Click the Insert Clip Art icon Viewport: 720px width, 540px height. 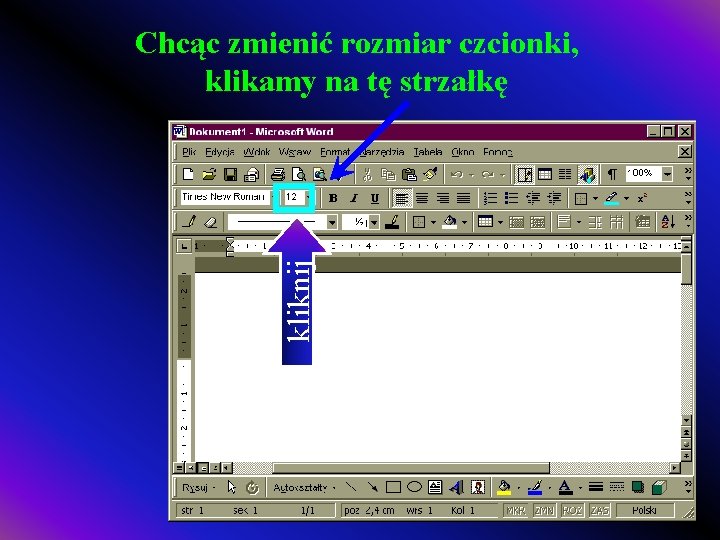pyautogui.click(x=478, y=487)
